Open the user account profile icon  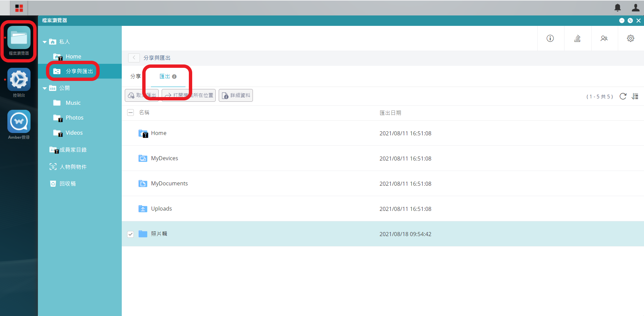pyautogui.click(x=636, y=7)
